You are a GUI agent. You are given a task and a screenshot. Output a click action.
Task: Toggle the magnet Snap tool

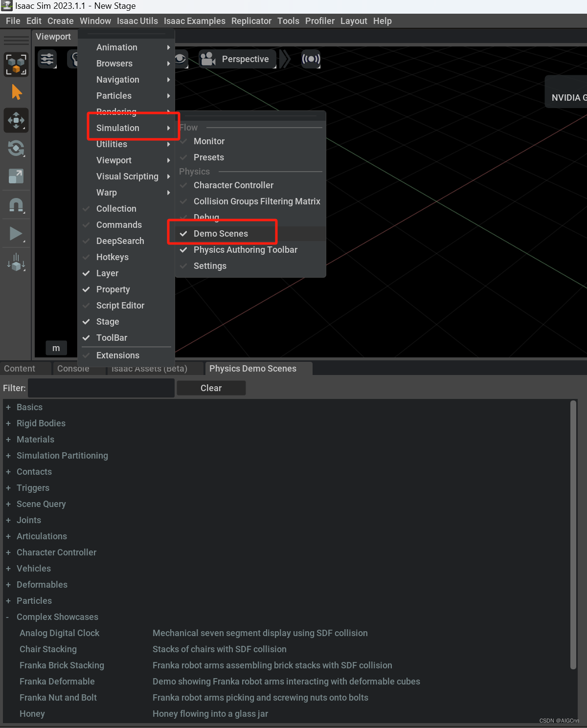pyautogui.click(x=16, y=205)
